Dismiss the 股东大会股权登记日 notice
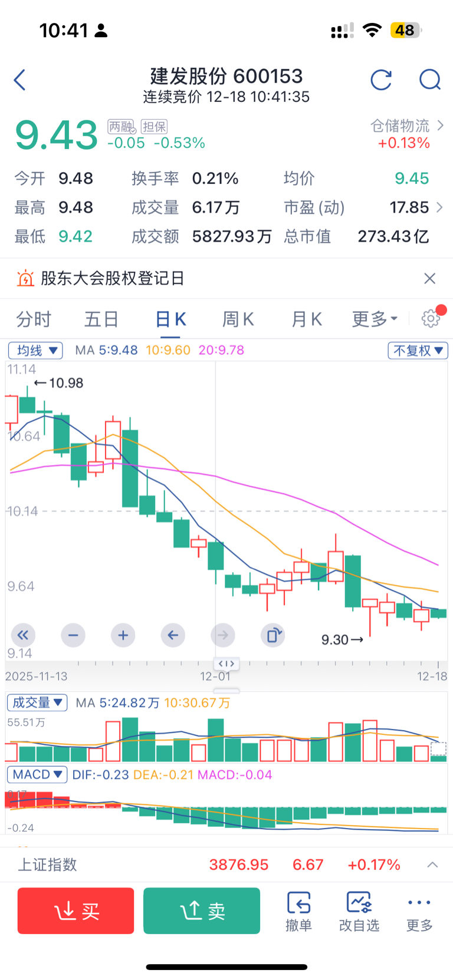453x980 pixels. (430, 278)
